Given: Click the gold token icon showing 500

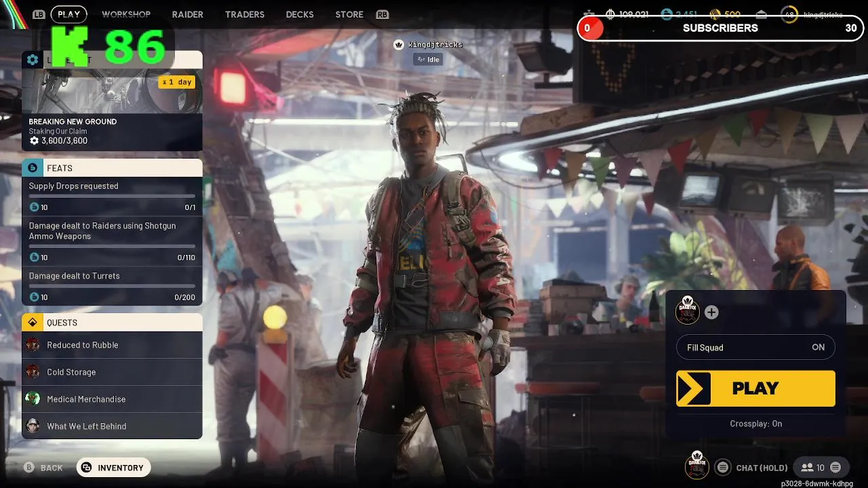Looking at the screenshot, I should tap(714, 14).
